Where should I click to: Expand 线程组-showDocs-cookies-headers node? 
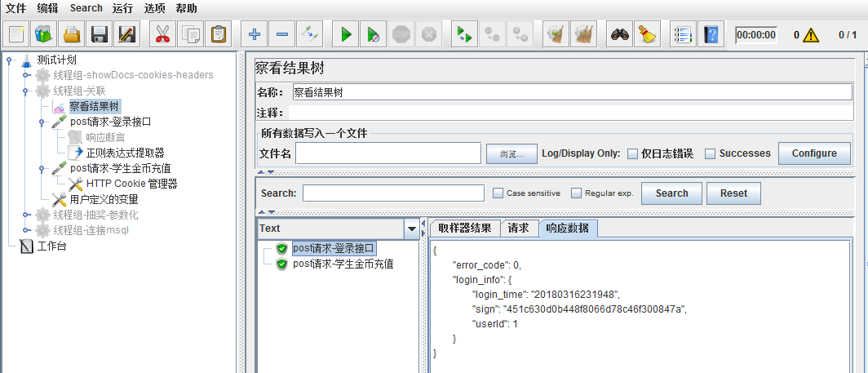(x=25, y=75)
